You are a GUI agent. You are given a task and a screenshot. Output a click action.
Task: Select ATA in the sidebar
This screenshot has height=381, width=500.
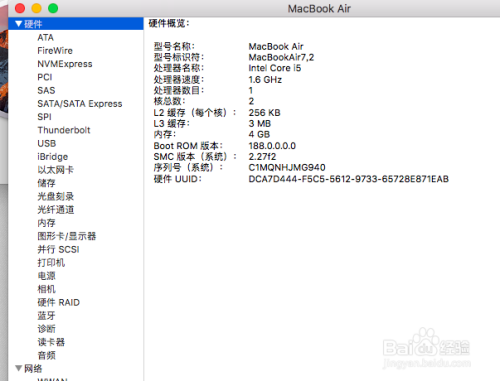[45, 37]
